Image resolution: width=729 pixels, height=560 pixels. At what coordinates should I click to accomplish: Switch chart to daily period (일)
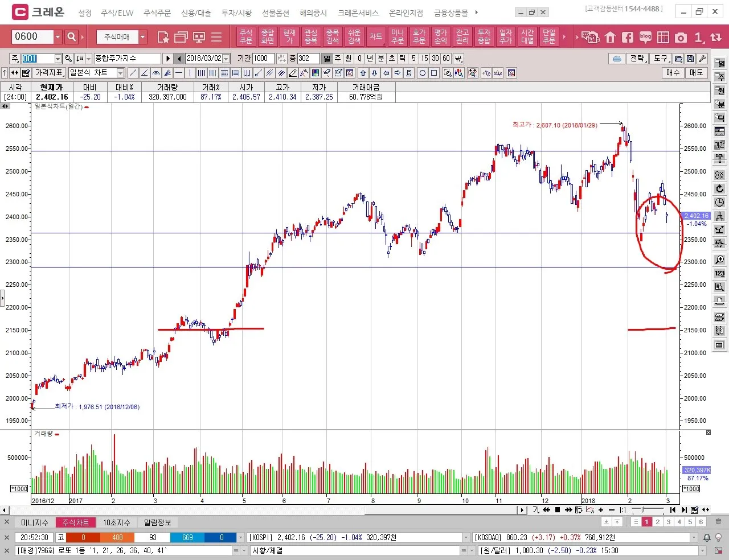[327, 59]
